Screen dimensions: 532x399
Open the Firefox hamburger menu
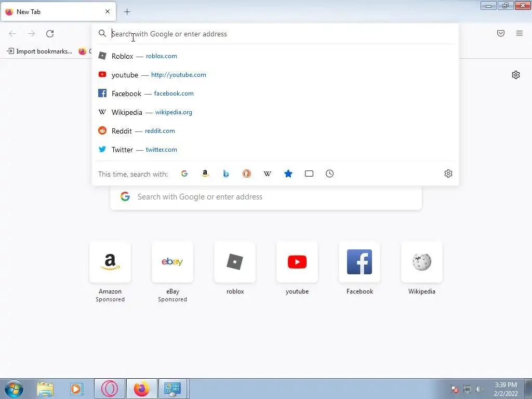[x=520, y=33]
